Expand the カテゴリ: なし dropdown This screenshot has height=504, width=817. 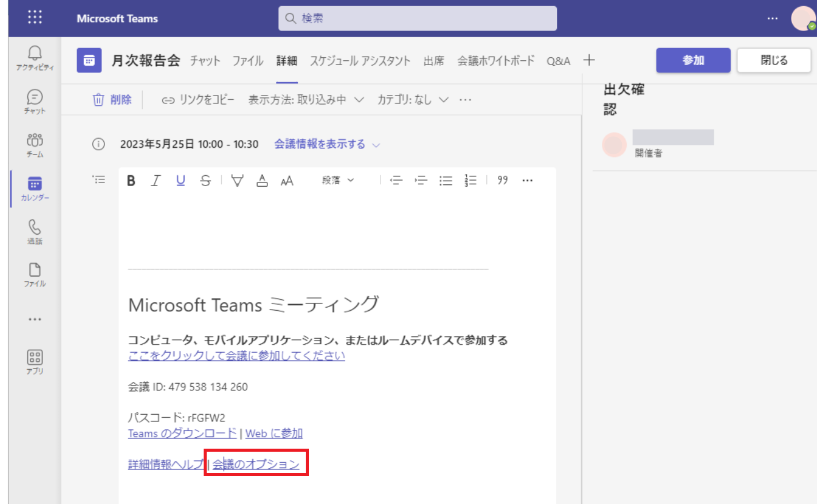413,100
